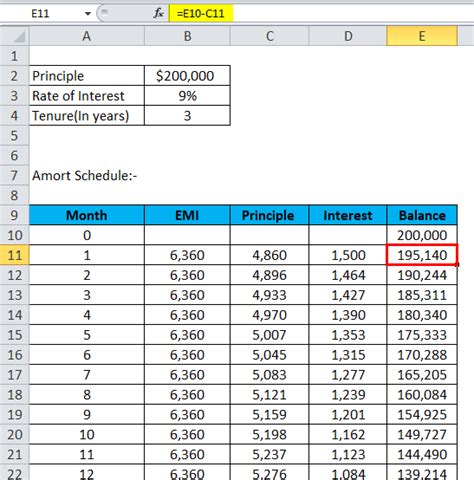Select row 20 header
This screenshot has height=480, width=474.
coord(14,434)
